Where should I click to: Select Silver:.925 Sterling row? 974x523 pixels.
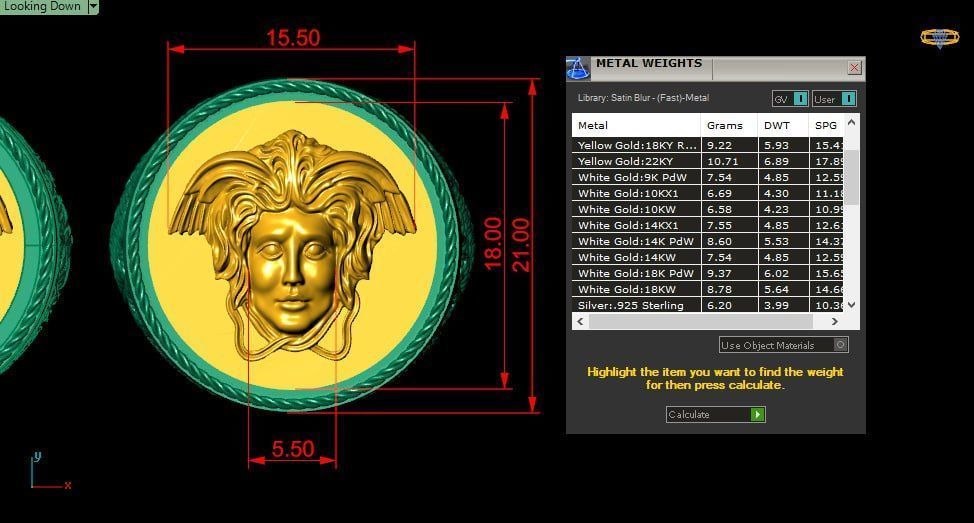[x=708, y=306]
